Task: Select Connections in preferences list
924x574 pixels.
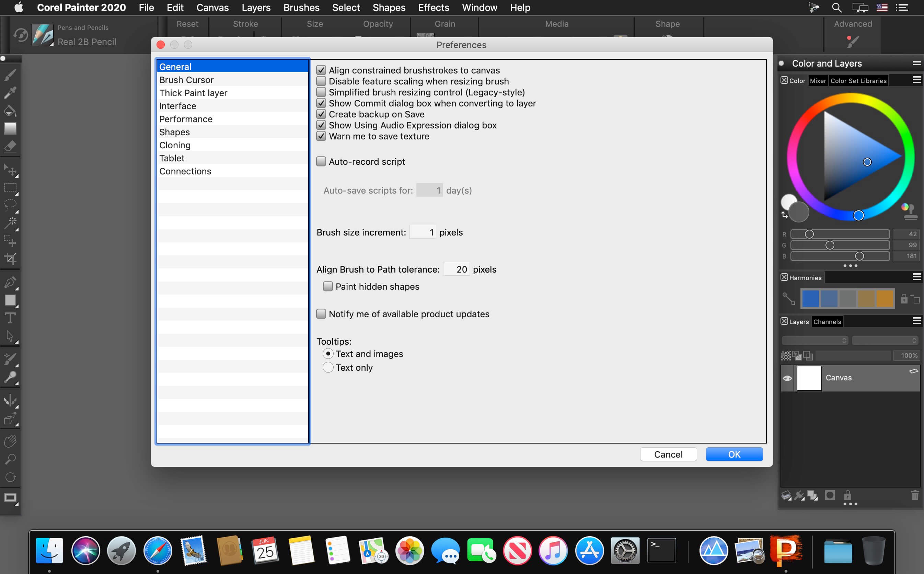Action: pyautogui.click(x=233, y=171)
